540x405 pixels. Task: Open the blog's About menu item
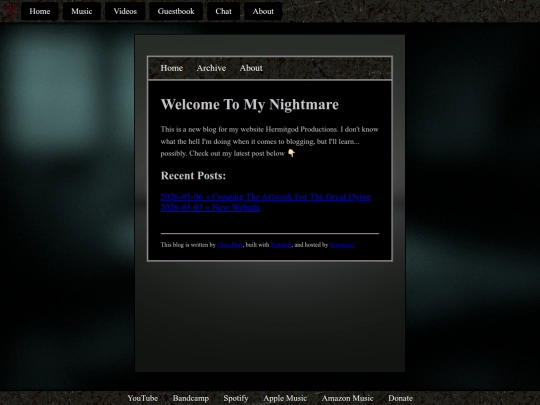[x=251, y=68]
